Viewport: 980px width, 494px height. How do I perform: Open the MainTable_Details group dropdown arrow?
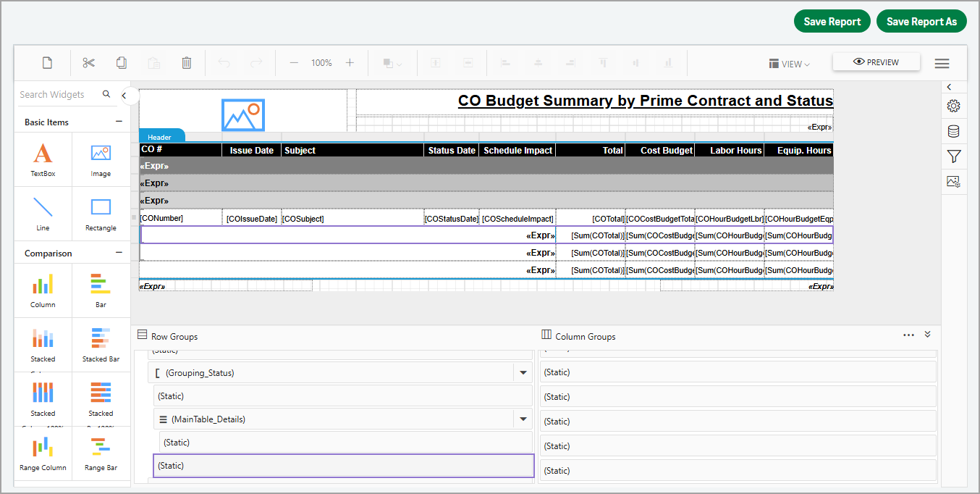tap(523, 419)
